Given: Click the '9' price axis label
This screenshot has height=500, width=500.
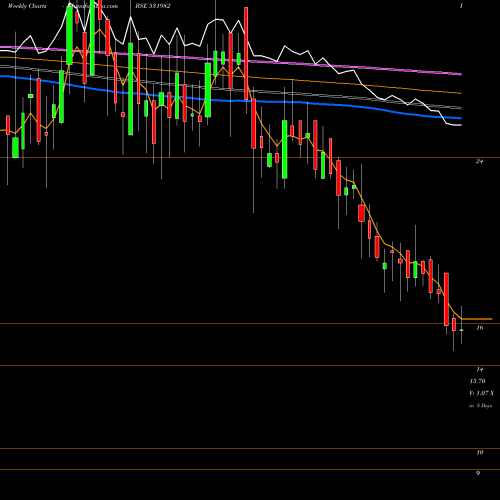Looking at the screenshot, I should (x=478, y=473).
